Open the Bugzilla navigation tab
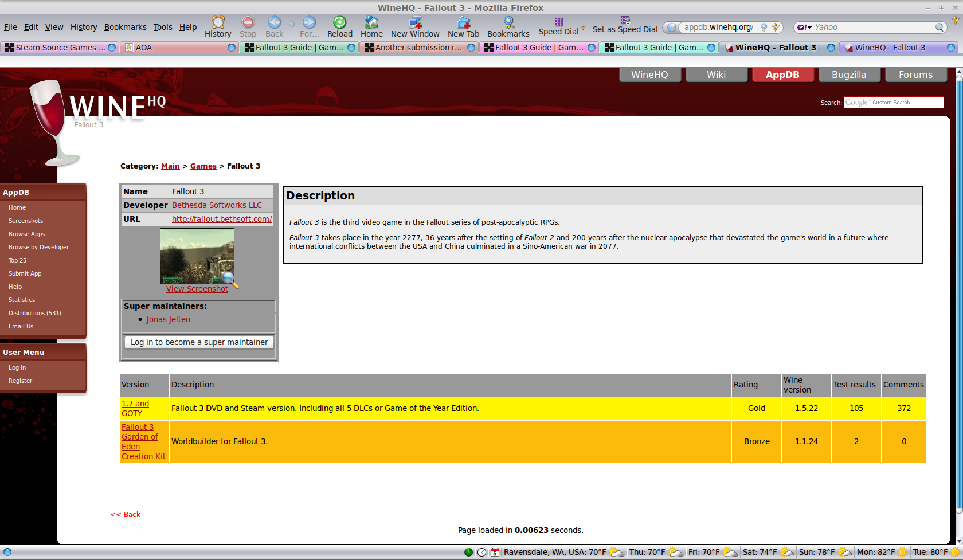The width and height of the screenshot is (963, 560). [849, 75]
